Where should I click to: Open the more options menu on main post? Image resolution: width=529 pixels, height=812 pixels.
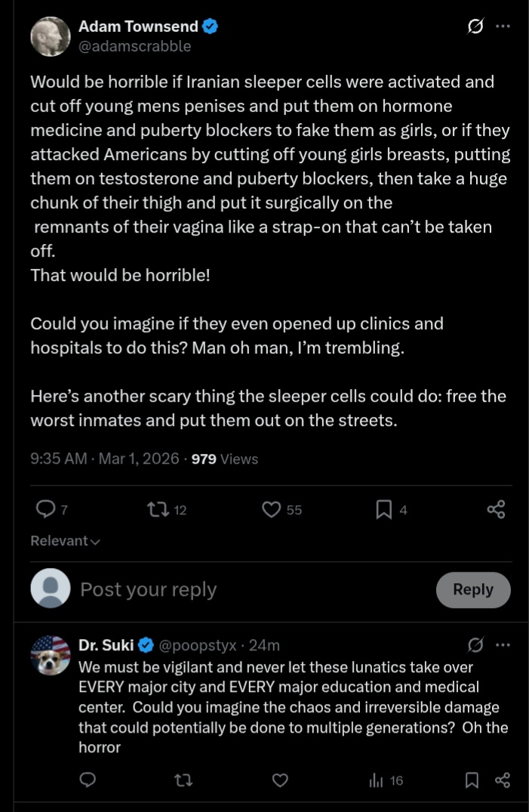point(503,27)
